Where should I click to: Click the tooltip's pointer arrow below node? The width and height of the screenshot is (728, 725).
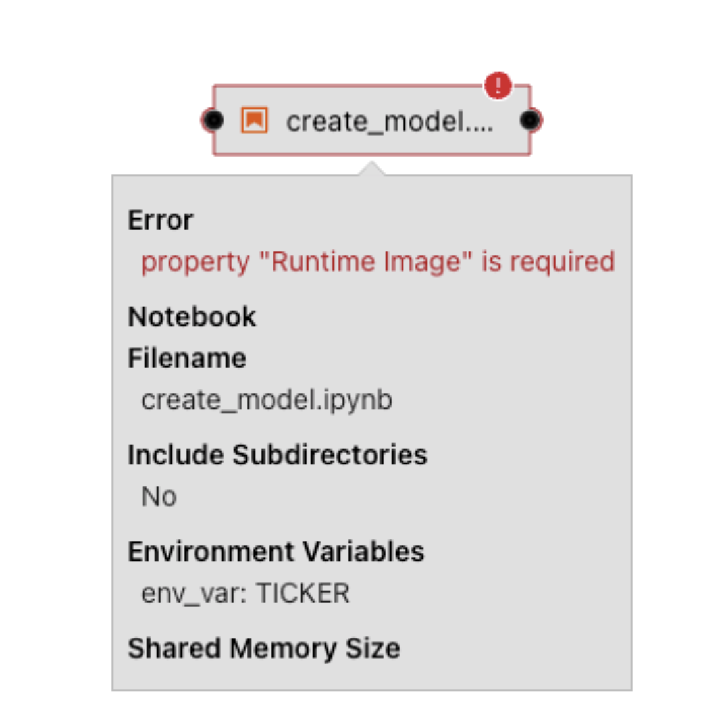click(371, 168)
